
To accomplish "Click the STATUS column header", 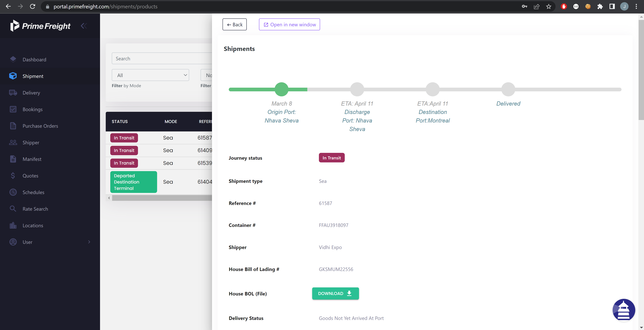I will tap(120, 122).
